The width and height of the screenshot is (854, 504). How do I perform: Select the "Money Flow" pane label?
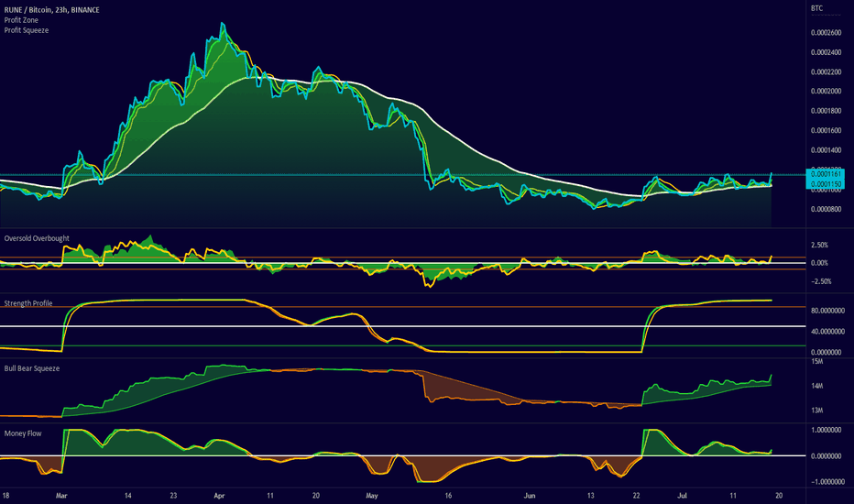[x=23, y=433]
